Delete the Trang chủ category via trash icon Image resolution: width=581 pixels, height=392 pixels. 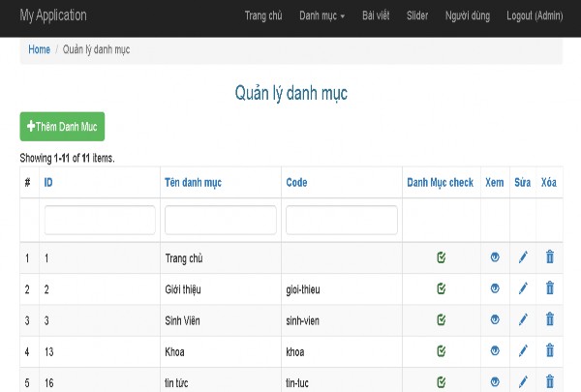point(550,257)
